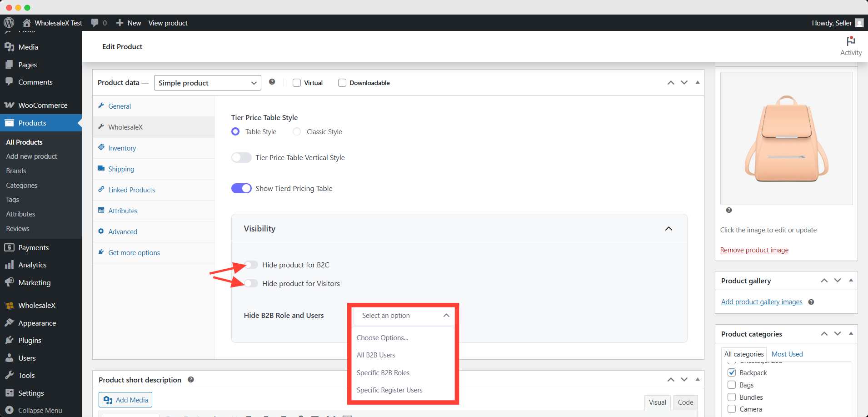Screen dimensions: 868x417
Task: Click the Users person icon
Action: click(9, 358)
